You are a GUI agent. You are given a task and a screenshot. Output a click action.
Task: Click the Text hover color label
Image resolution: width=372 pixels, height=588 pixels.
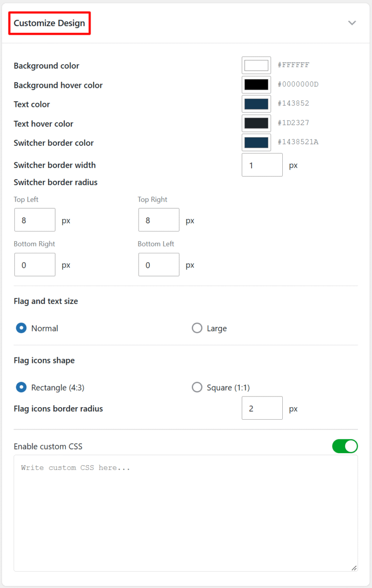click(x=44, y=124)
